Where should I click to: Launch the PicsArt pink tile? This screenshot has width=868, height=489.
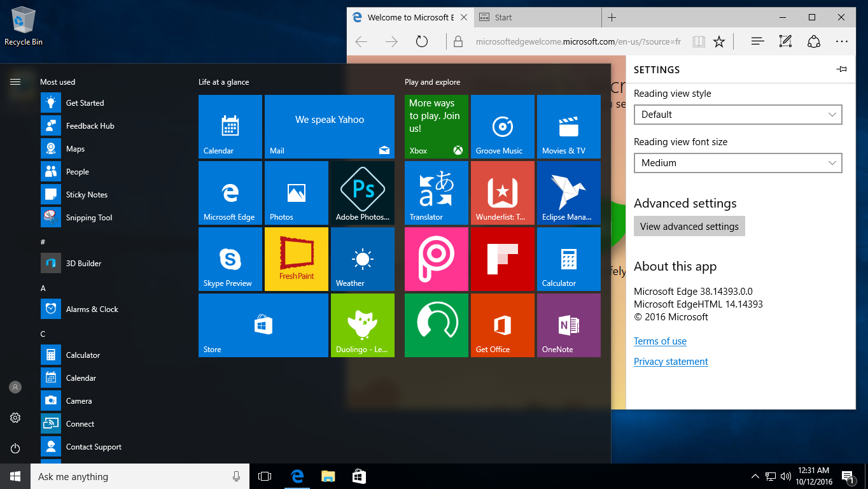point(437,259)
